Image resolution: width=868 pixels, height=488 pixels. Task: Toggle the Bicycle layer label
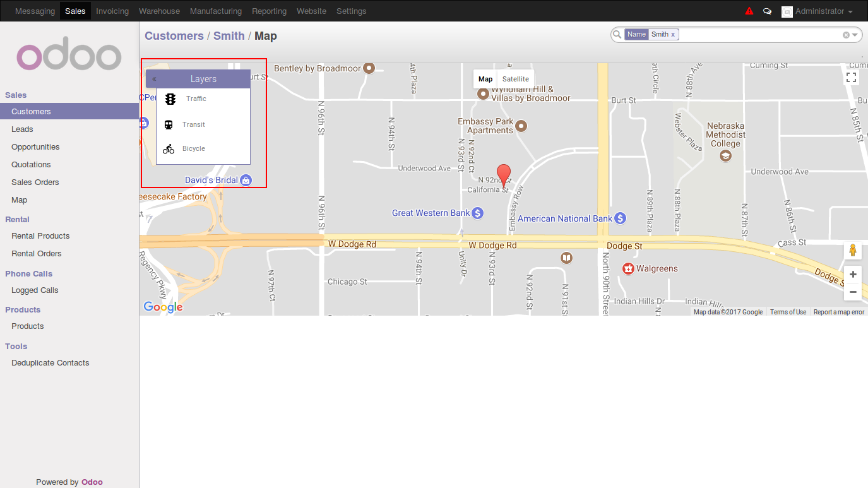coord(194,148)
